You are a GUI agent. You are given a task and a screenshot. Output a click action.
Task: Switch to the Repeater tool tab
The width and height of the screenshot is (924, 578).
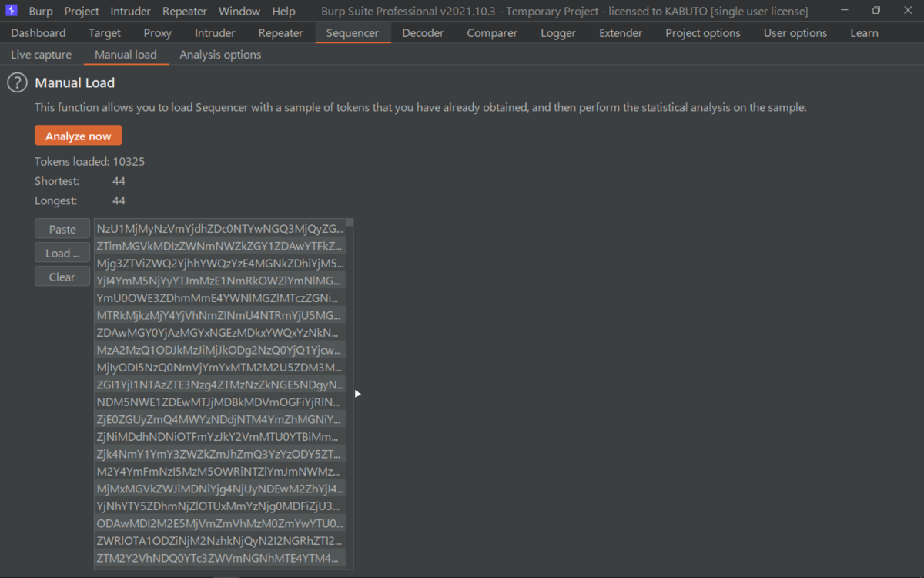(281, 33)
